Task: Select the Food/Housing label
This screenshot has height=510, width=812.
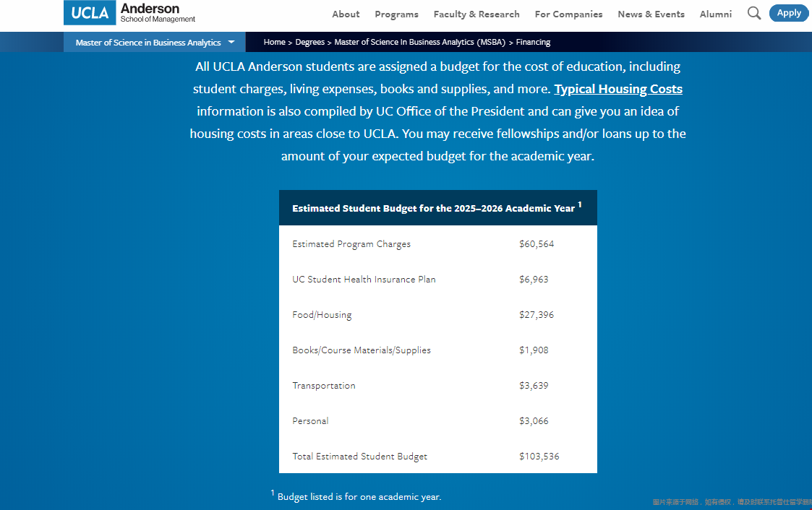Action: coord(322,315)
